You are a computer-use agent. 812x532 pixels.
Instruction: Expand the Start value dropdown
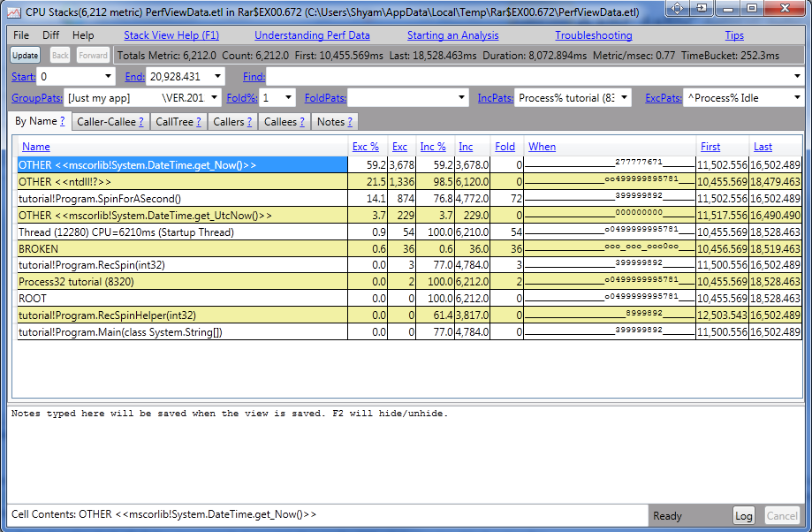[108, 77]
